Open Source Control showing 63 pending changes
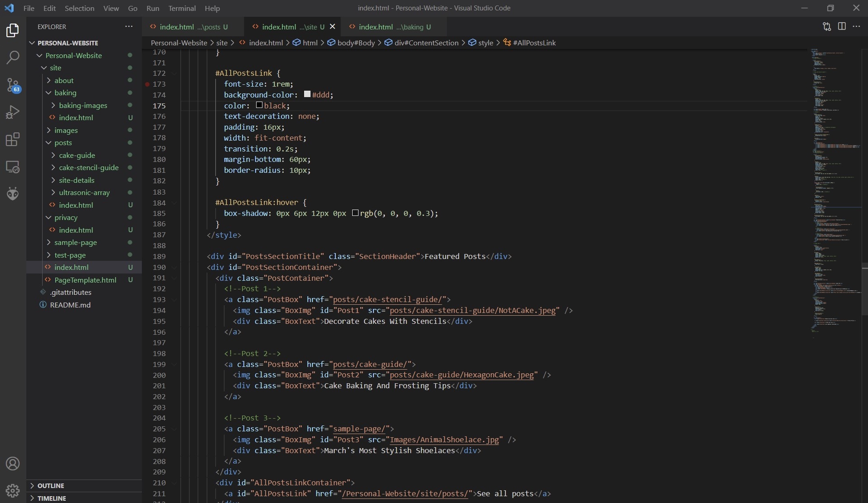The height and width of the screenshot is (503, 868). click(x=13, y=85)
